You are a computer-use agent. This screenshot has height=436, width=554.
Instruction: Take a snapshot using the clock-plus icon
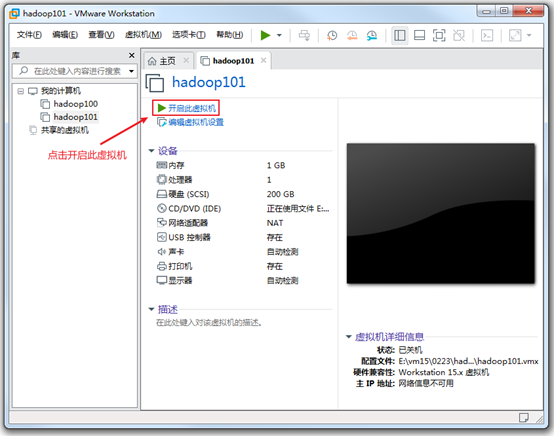[x=332, y=35]
